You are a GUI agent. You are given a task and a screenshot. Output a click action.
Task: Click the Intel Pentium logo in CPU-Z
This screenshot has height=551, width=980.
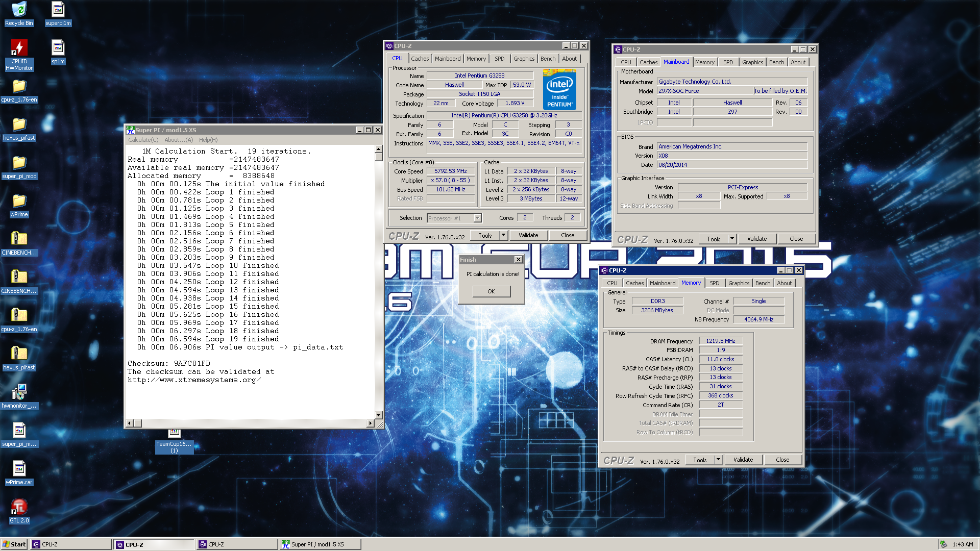(x=559, y=90)
